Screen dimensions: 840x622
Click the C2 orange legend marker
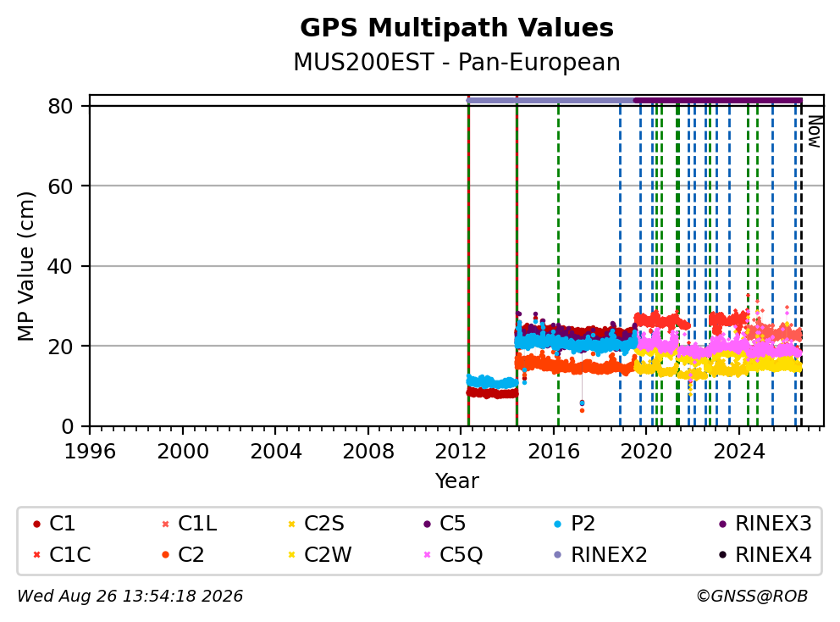tap(165, 555)
